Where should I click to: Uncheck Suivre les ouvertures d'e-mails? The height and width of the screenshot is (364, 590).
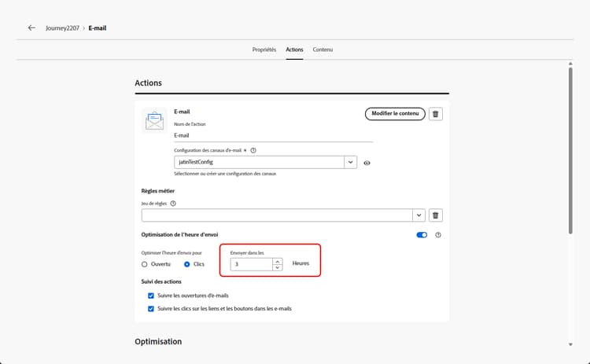151,296
